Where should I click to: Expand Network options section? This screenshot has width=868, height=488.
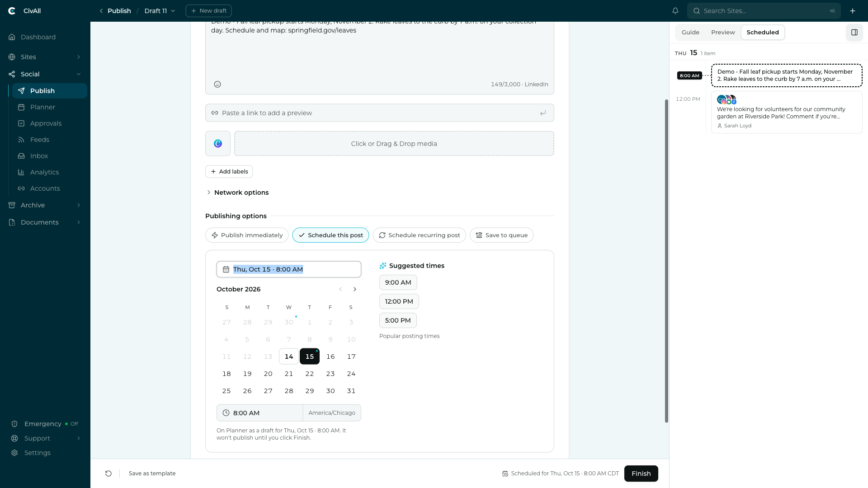pyautogui.click(x=237, y=192)
